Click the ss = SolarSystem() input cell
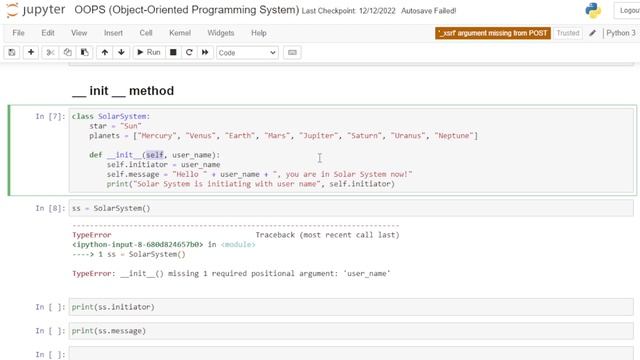This screenshot has height=360, width=640. coord(351,208)
